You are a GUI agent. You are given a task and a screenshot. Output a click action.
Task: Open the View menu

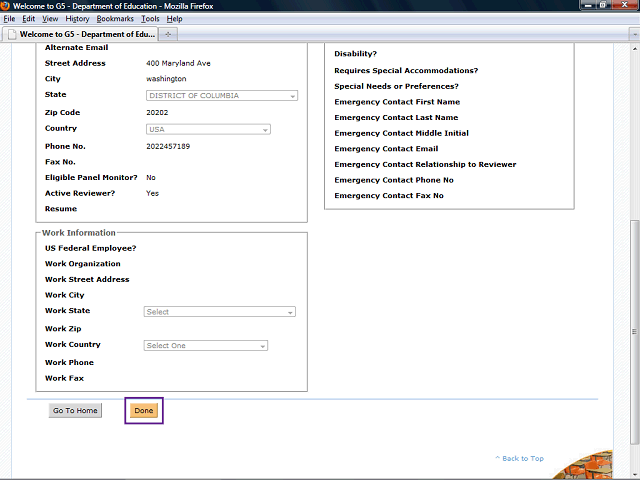coord(50,19)
